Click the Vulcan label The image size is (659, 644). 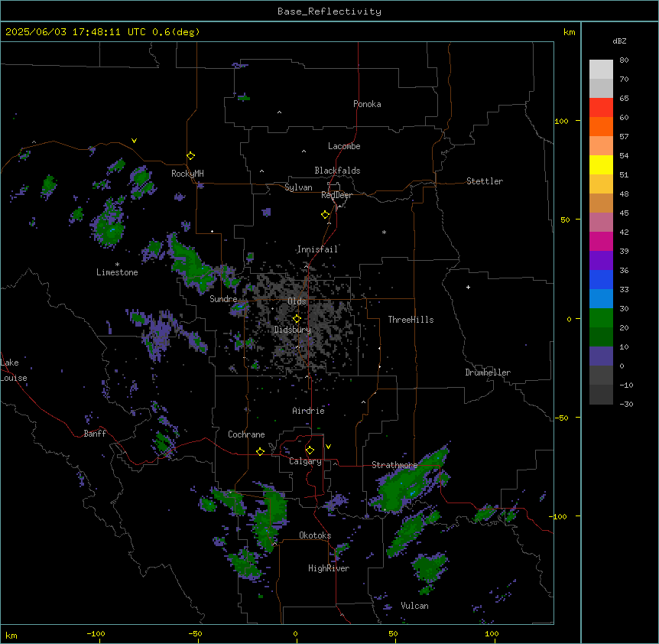click(415, 606)
